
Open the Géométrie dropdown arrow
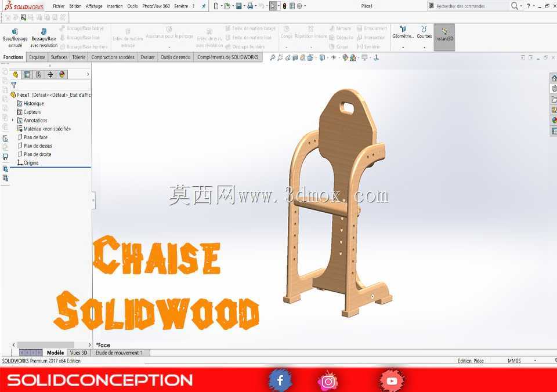coord(403,47)
